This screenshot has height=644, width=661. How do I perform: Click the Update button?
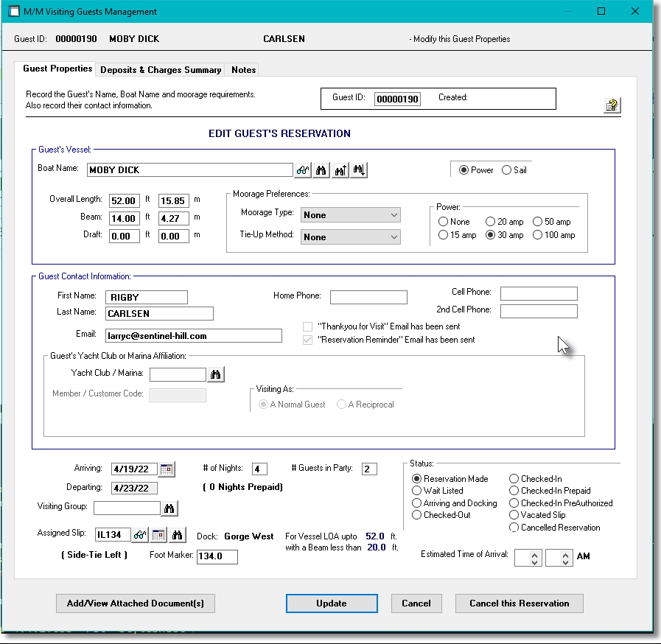[331, 603]
